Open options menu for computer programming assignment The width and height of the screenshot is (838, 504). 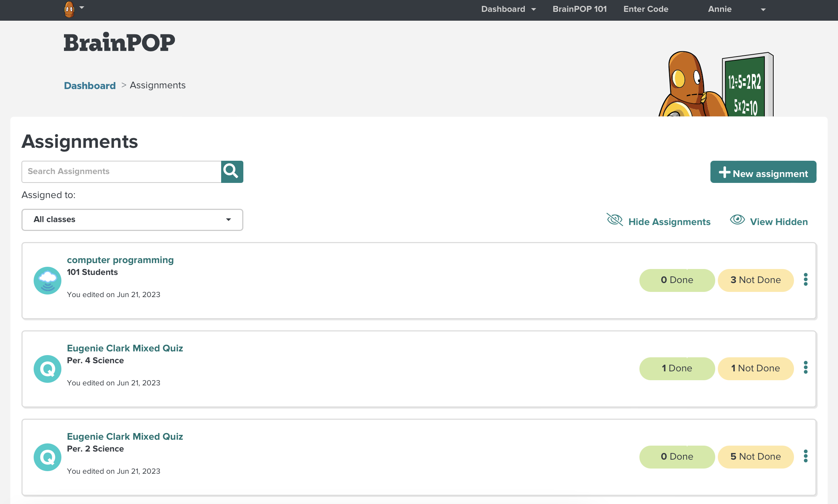coord(805,279)
